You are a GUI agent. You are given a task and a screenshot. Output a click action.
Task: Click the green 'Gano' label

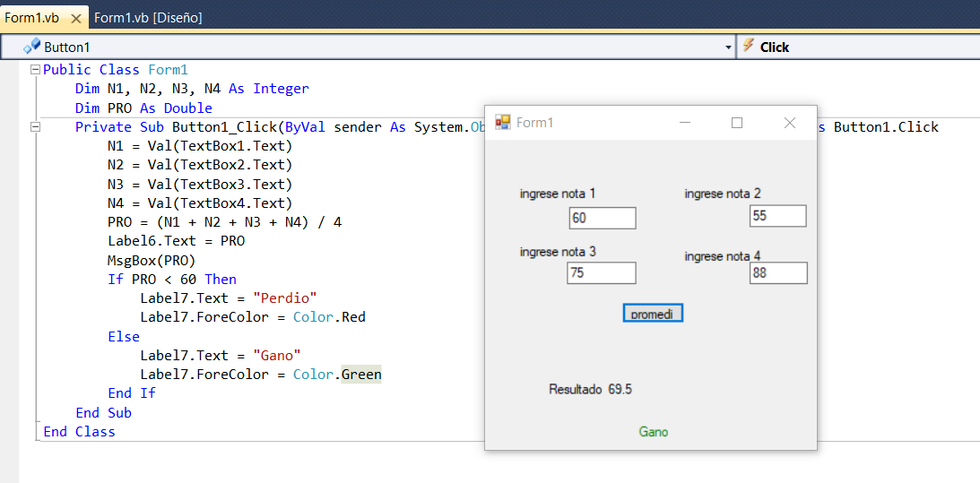pyautogui.click(x=653, y=432)
